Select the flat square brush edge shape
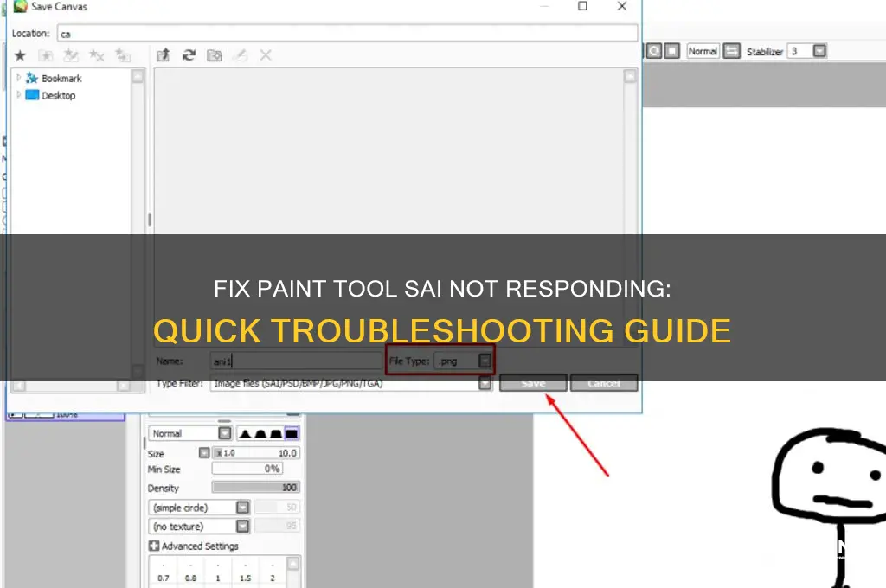 pyautogui.click(x=291, y=433)
